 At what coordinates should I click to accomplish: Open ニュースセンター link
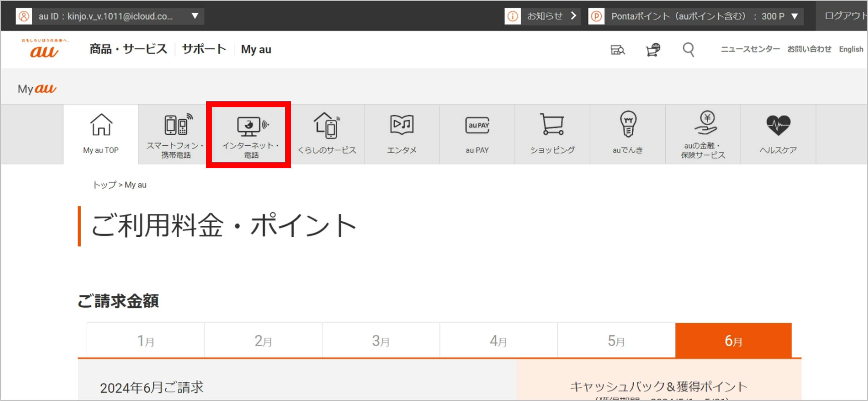click(750, 49)
